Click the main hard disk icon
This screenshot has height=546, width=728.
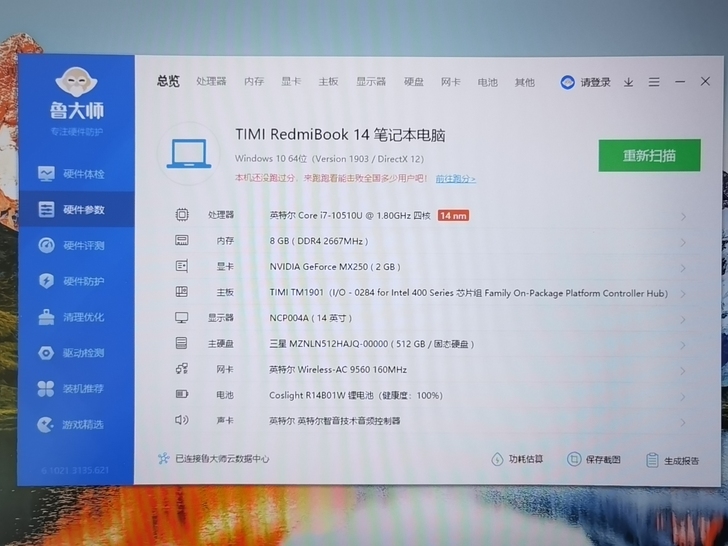[x=182, y=343]
